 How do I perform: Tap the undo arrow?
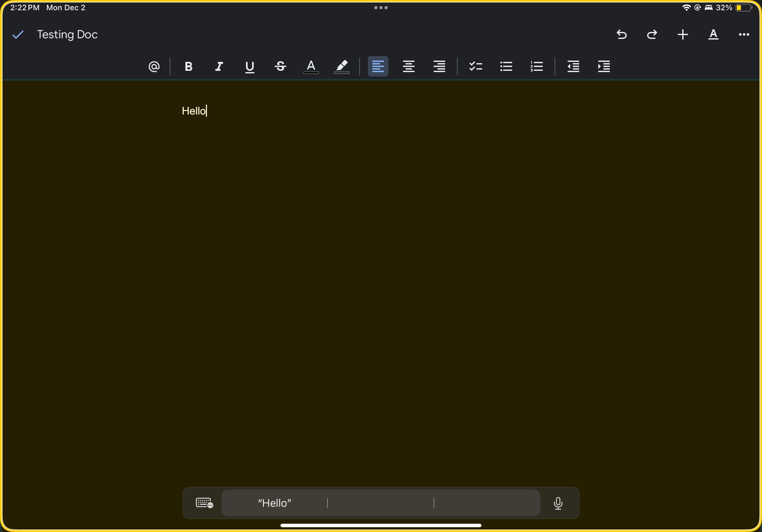tap(621, 34)
